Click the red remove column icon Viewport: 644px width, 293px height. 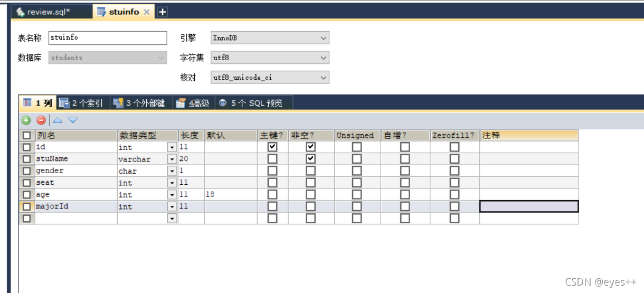pos(41,120)
